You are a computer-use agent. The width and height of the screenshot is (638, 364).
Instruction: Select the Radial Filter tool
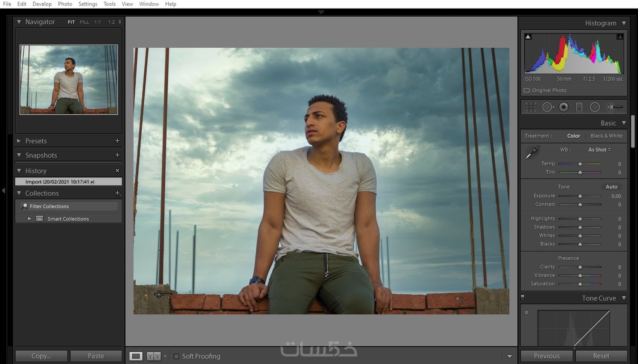(x=595, y=107)
